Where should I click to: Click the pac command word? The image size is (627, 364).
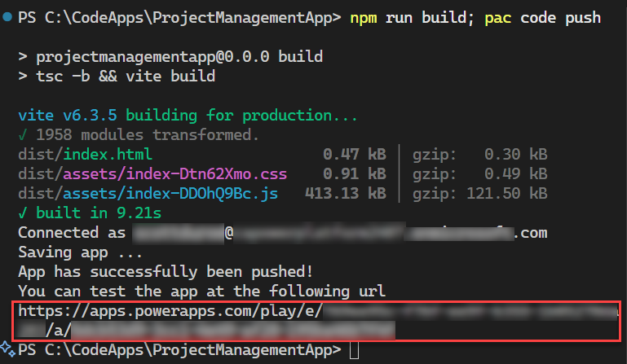click(x=498, y=17)
